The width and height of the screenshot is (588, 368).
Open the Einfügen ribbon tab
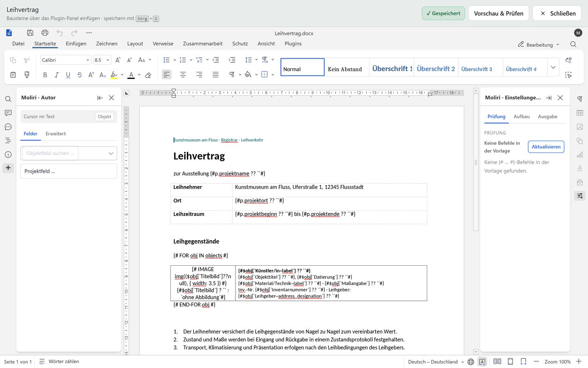[76, 44]
